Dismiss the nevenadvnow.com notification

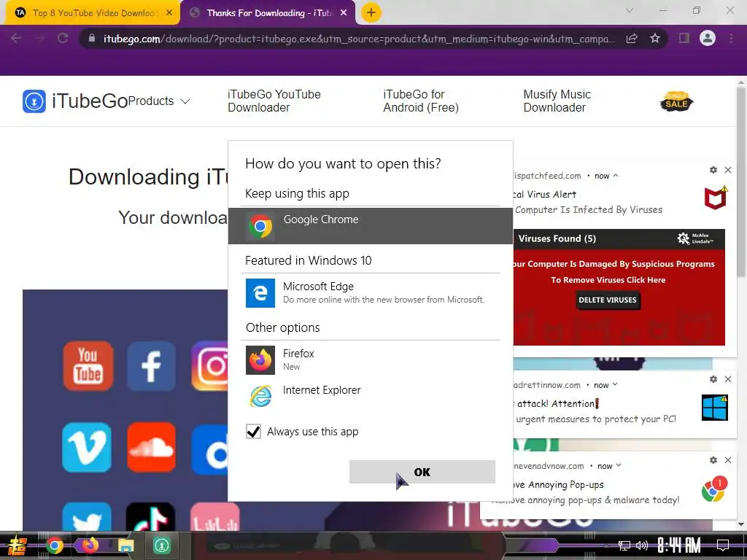[728, 460]
